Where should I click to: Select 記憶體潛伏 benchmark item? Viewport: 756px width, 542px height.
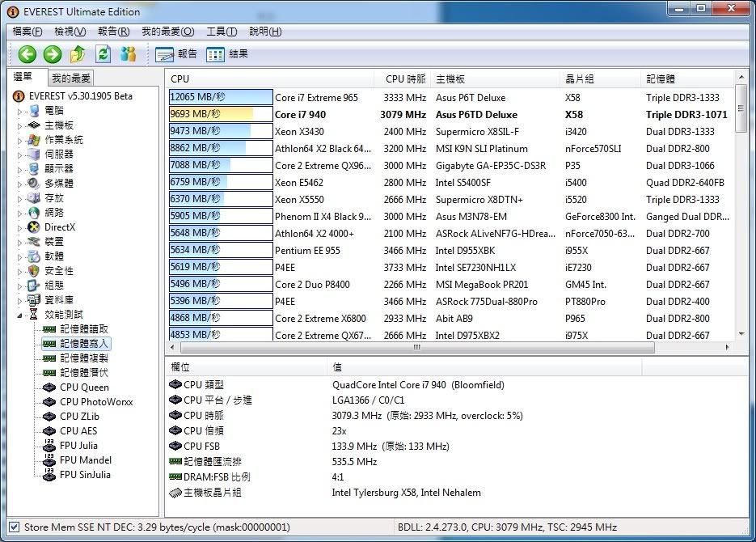(x=84, y=373)
